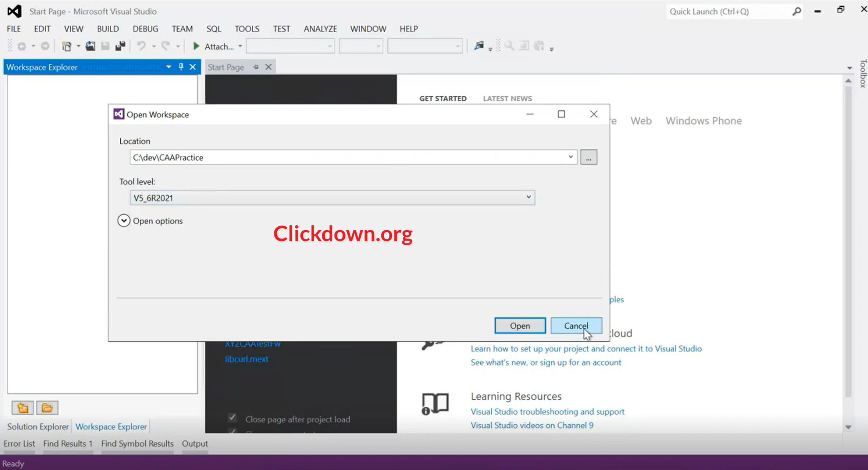Click the pin icon on Start Page tab

[x=256, y=67]
